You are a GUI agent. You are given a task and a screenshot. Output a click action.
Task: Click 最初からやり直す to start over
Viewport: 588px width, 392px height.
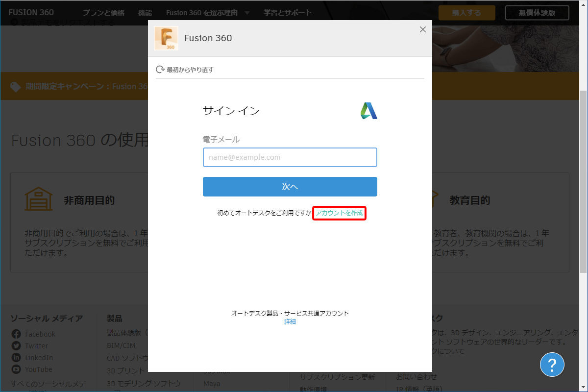190,70
